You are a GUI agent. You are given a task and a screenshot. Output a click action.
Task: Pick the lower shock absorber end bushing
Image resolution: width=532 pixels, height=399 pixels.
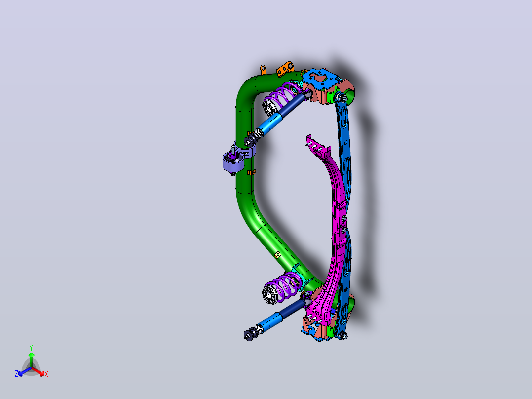(249, 334)
